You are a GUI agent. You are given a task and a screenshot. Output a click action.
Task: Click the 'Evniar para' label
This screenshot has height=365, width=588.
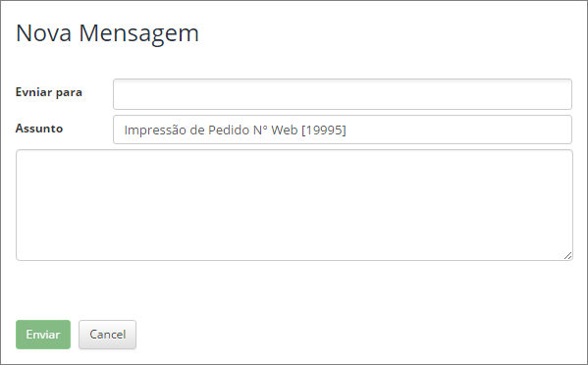click(49, 92)
